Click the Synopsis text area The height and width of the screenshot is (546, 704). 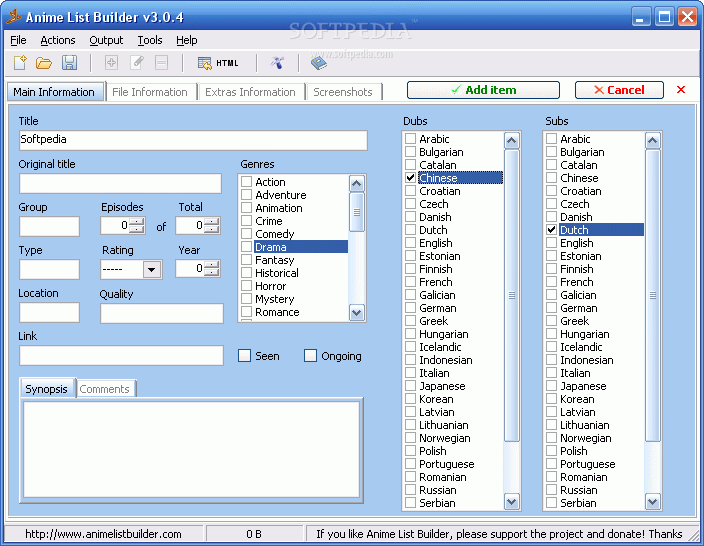pos(191,449)
